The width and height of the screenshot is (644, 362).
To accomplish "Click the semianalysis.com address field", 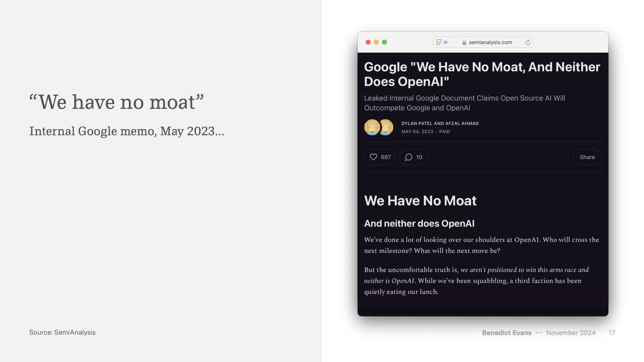I will tap(490, 42).
